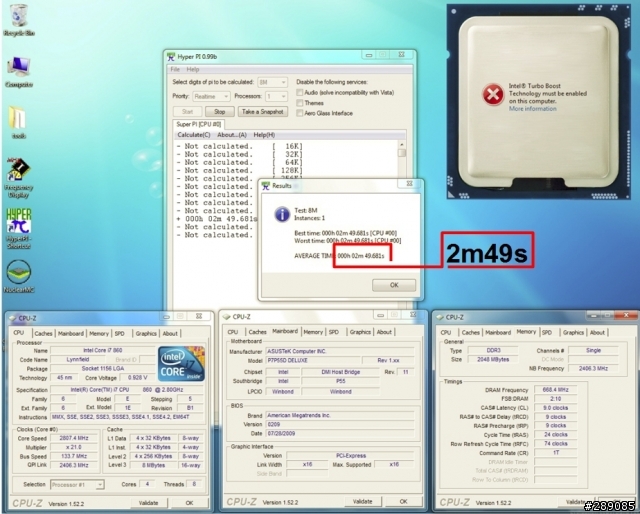Click the Results dialog title icon
Screen dimensions: 640x514
(266, 186)
